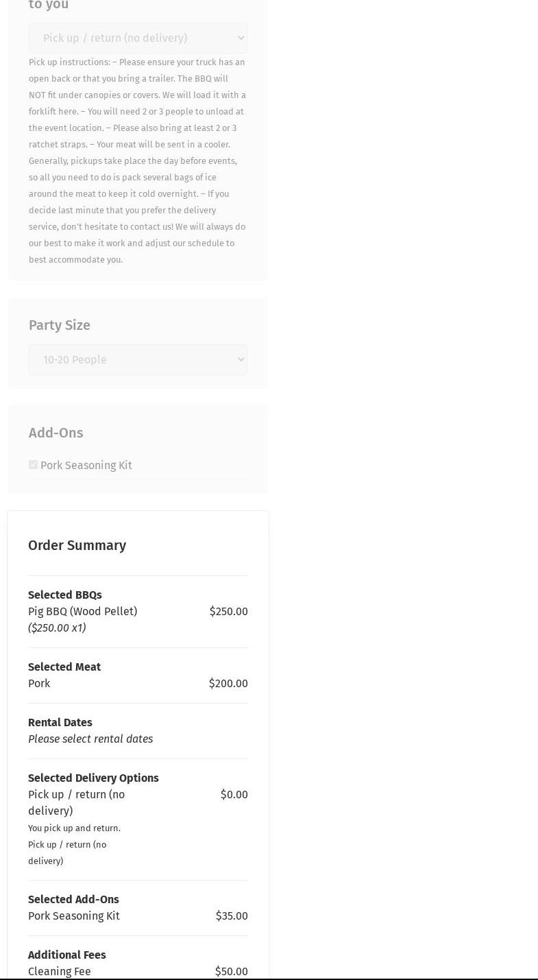Click the Party Size heading
538x980 pixels.
(60, 325)
